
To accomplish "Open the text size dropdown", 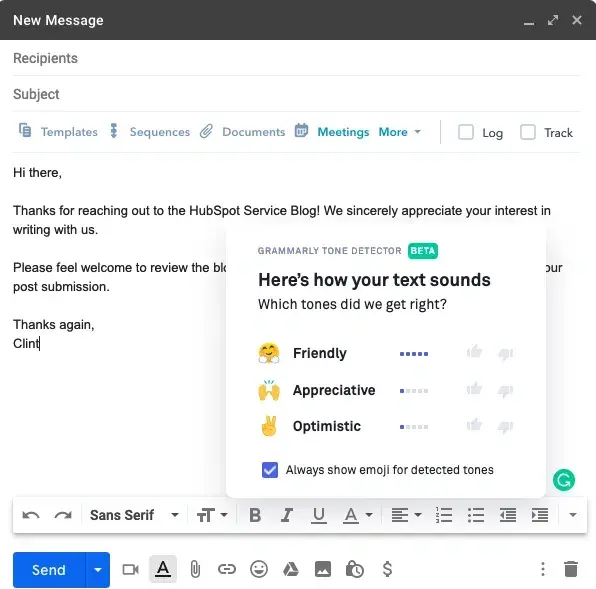I will click(x=212, y=515).
